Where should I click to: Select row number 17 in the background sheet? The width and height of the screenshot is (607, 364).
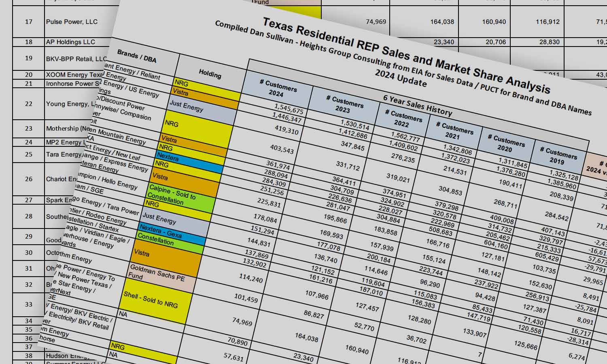click(28, 22)
